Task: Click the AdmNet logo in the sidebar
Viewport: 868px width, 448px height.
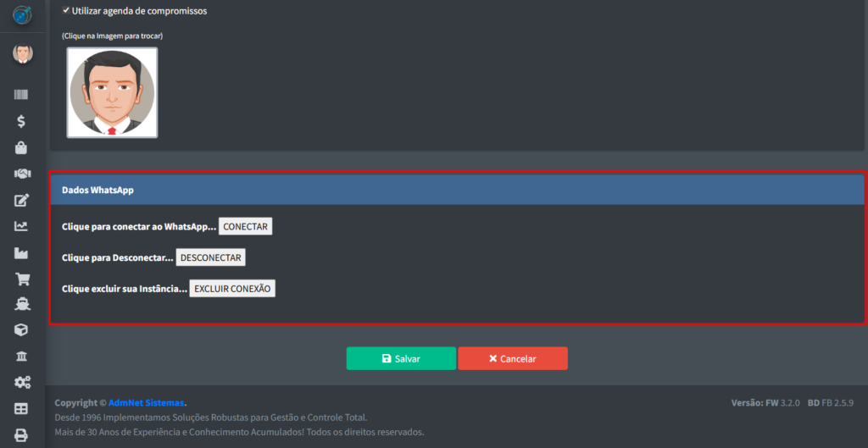Action: [x=22, y=16]
